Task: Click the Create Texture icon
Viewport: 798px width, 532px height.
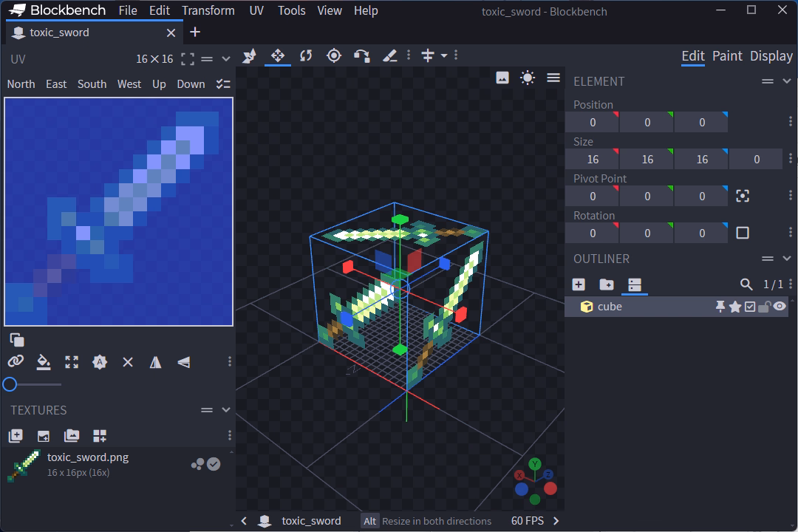Action: click(44, 436)
